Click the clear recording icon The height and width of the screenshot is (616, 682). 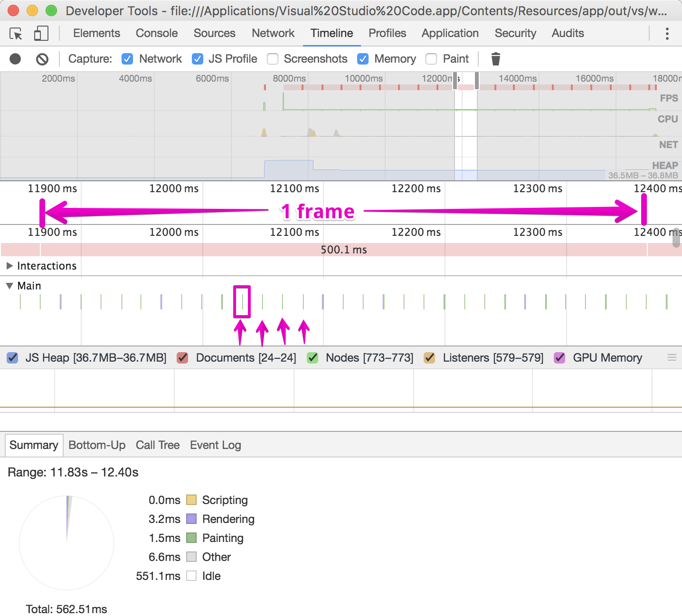pos(42,59)
